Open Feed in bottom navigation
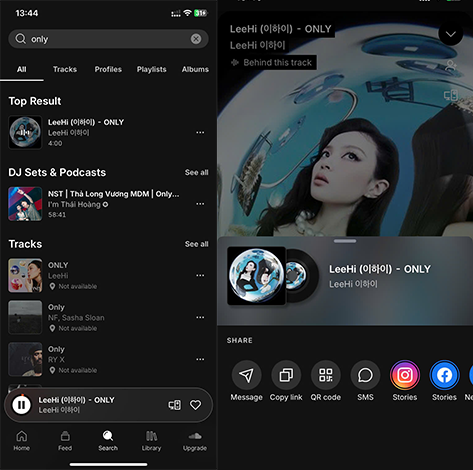473x470 pixels. coord(65,441)
